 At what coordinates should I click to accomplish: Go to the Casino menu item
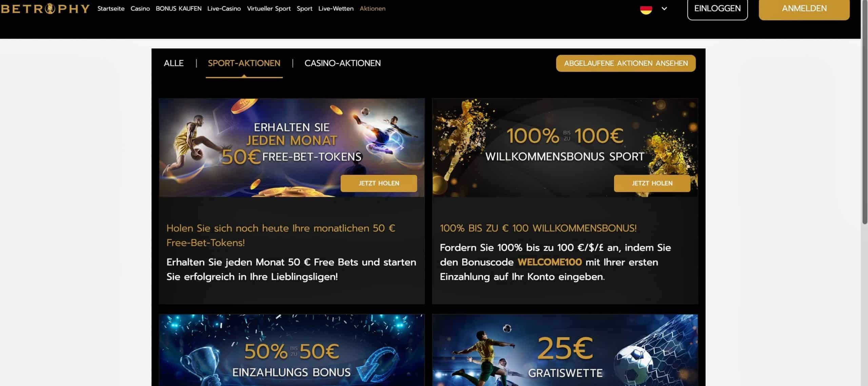140,8
